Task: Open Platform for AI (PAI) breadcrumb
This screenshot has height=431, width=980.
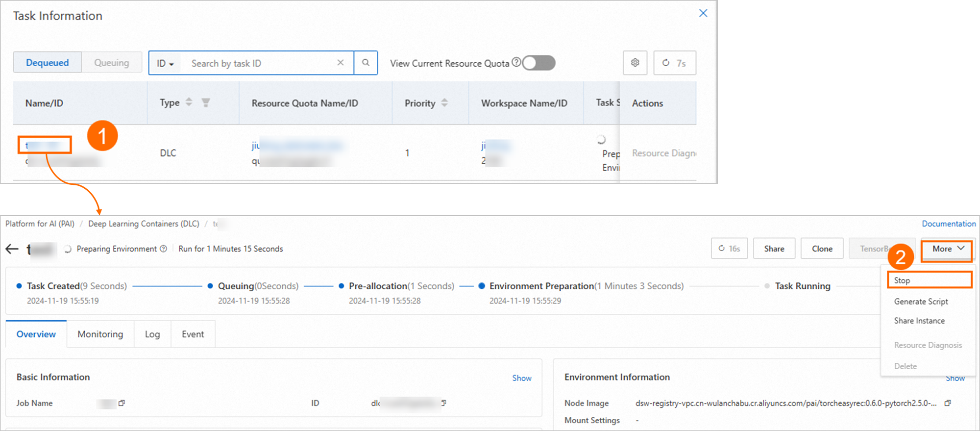Action: tap(40, 224)
